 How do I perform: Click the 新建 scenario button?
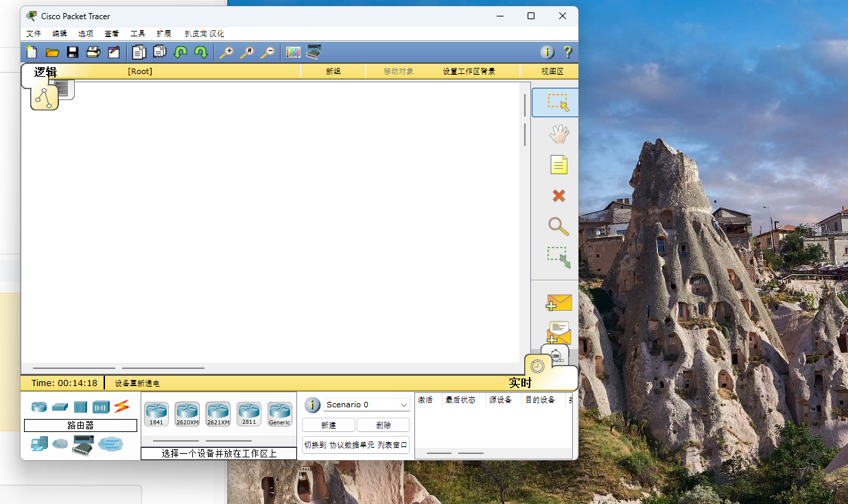coord(329,425)
